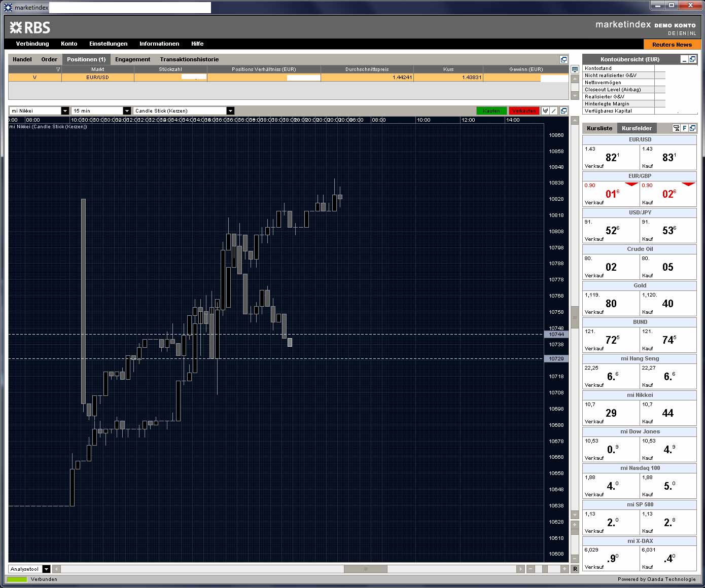This screenshot has height=588, width=705.
Task: Click horizontal zoom plus button below chart
Action: pos(565,569)
